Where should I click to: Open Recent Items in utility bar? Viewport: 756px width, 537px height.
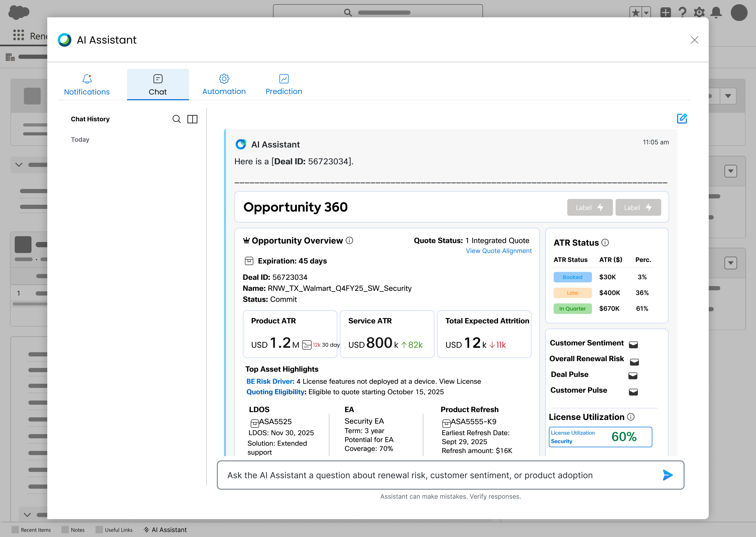tap(31, 530)
